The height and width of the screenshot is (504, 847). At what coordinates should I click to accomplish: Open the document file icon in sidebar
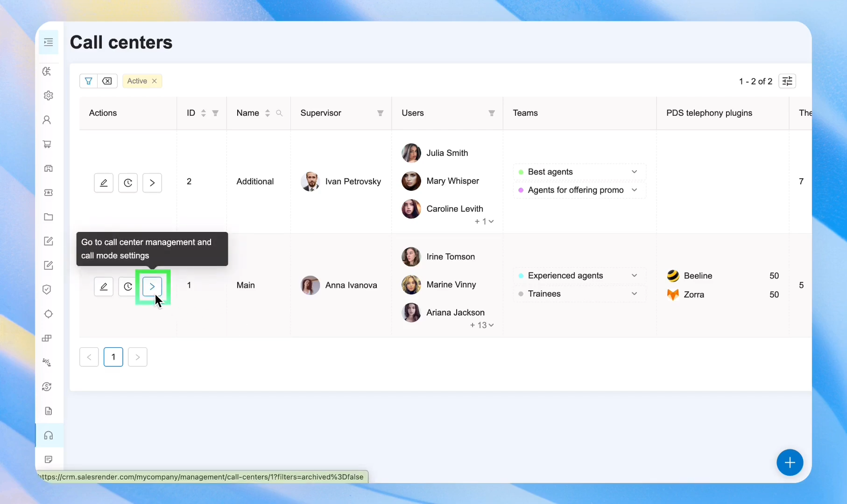49,411
